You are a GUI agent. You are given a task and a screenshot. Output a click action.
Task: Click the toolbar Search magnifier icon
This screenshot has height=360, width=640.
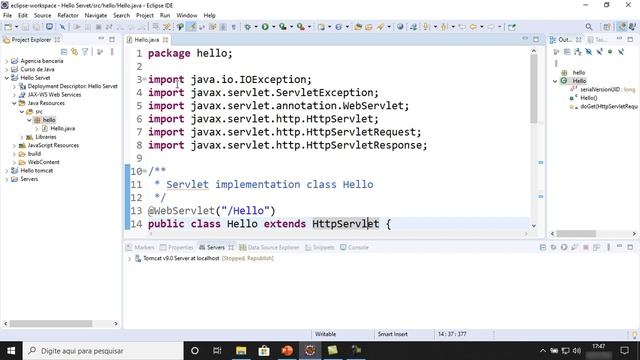[589, 27]
